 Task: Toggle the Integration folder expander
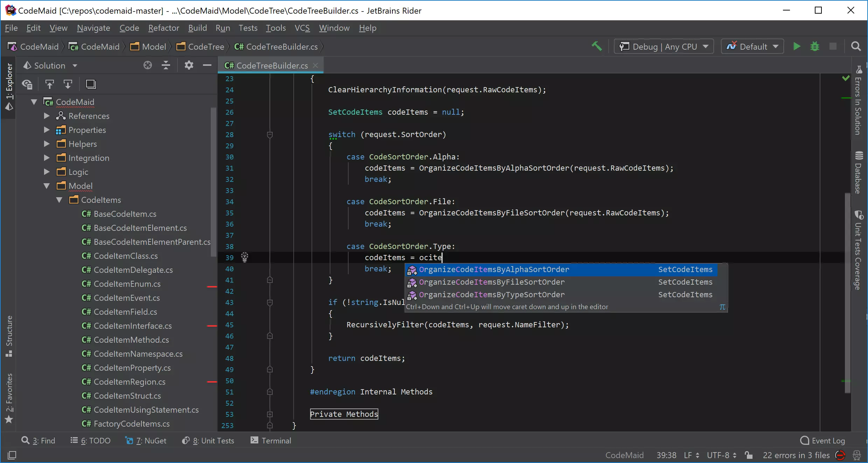pyautogui.click(x=47, y=158)
